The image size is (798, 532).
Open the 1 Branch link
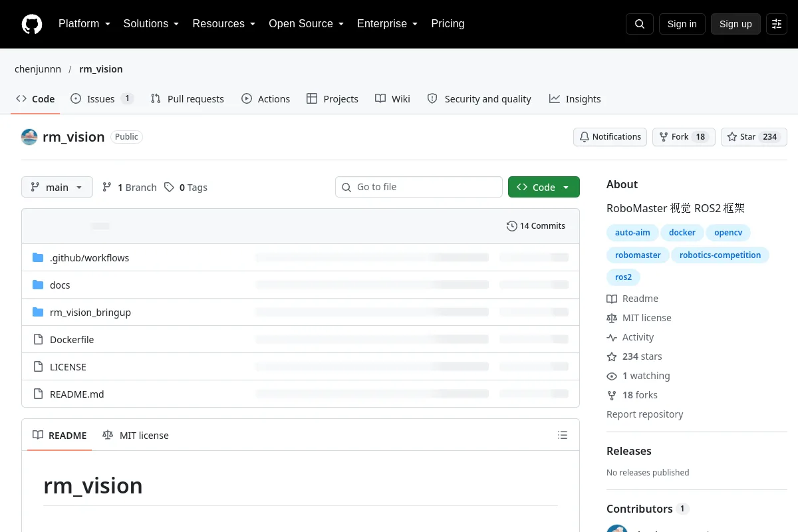pos(130,188)
